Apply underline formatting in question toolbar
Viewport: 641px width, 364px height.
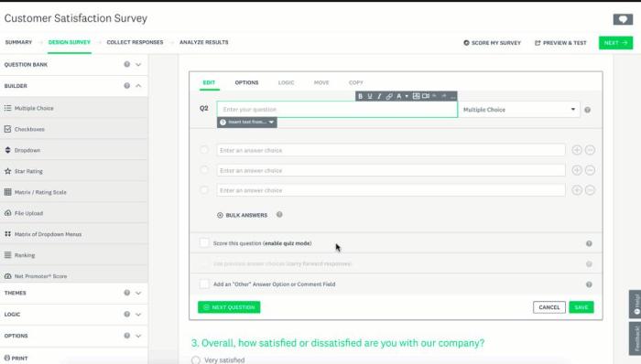tap(370, 96)
